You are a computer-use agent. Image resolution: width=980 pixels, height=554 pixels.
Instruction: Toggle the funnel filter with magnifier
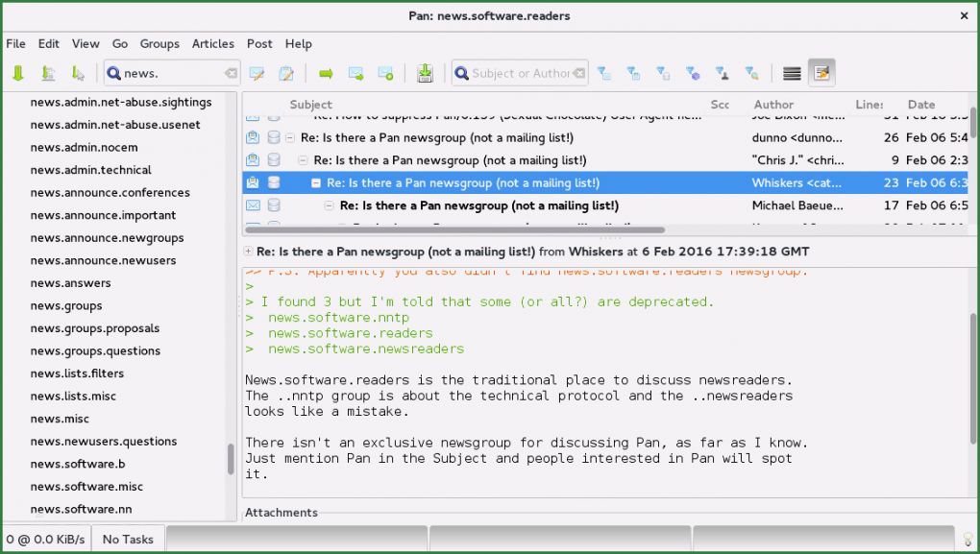(752, 73)
